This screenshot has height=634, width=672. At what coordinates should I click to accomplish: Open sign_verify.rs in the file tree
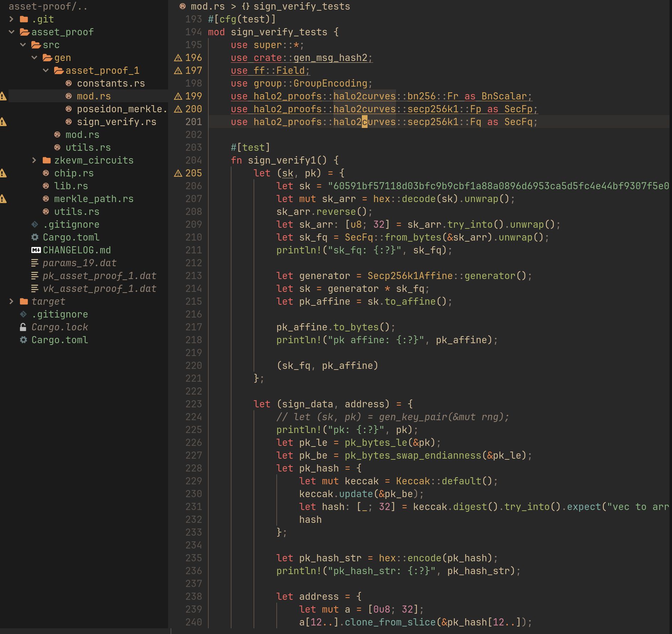[x=116, y=122]
